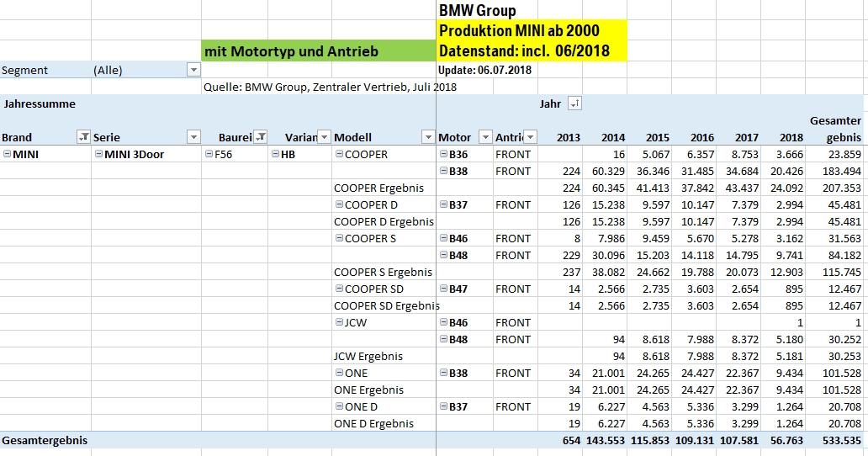Select the COOPER D Ergebnis row label
Screen dimensions: 868x456
(x=384, y=221)
